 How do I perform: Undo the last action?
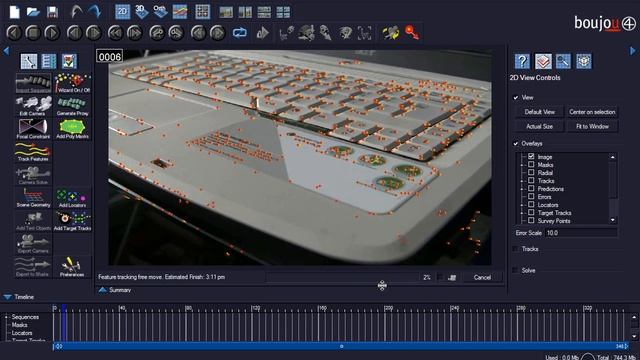tap(76, 11)
